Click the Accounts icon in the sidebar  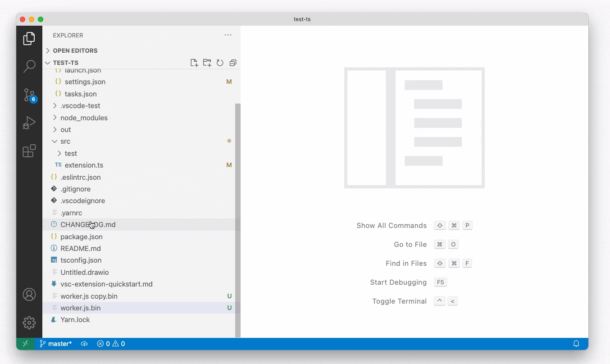point(29,294)
